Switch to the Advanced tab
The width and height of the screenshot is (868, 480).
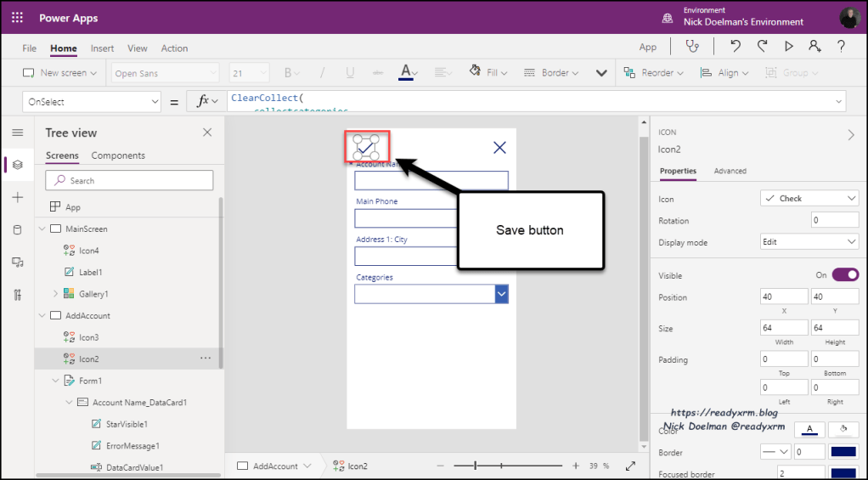pyautogui.click(x=730, y=171)
